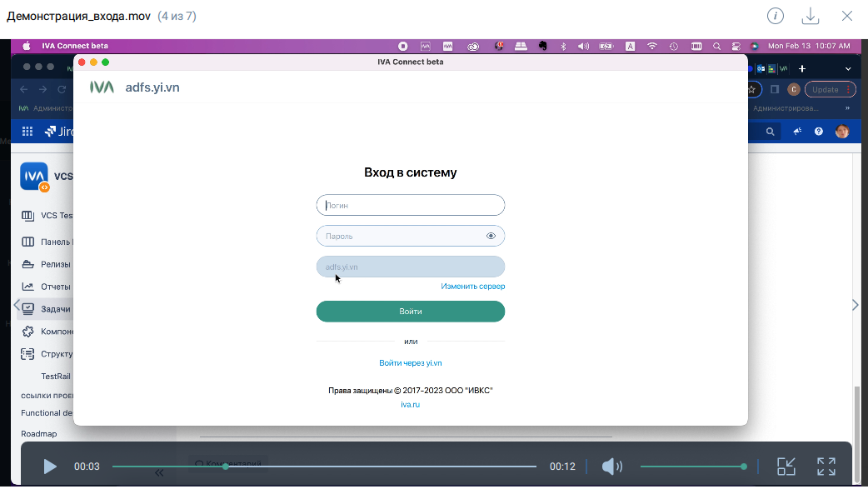This screenshot has height=489, width=868.
Task: Go to the previous file in viewer
Action: click(x=15, y=306)
